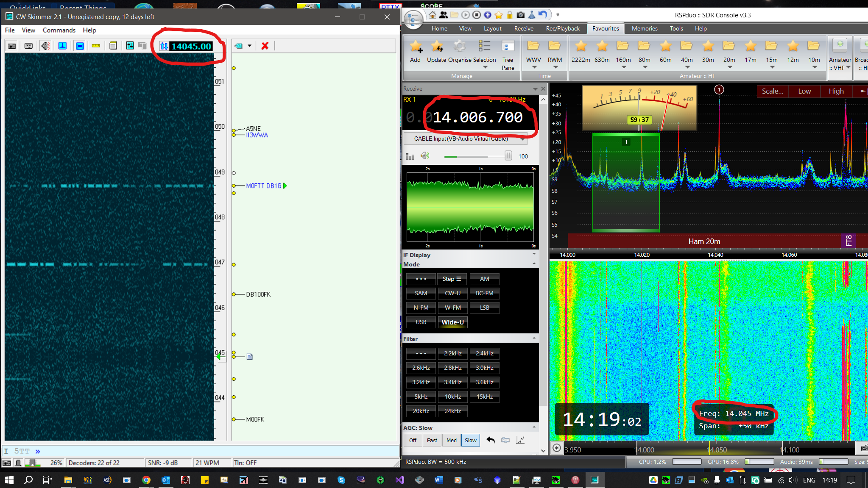
Task: Select the CW-U mode
Action: 452,293
